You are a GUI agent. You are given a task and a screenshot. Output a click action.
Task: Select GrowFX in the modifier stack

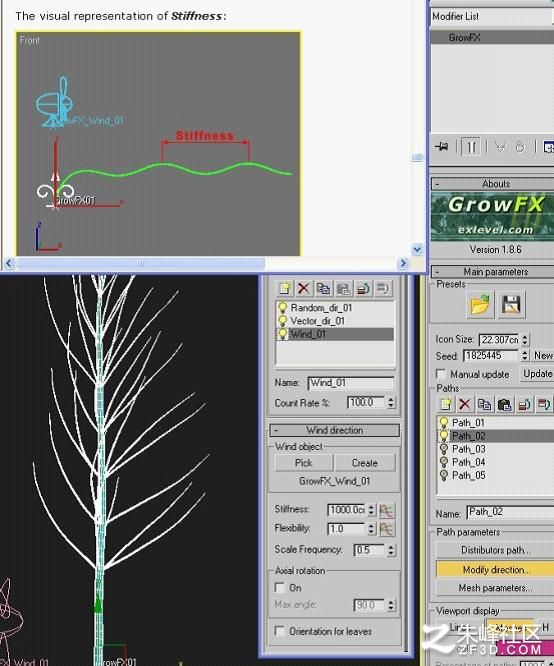coord(492,37)
